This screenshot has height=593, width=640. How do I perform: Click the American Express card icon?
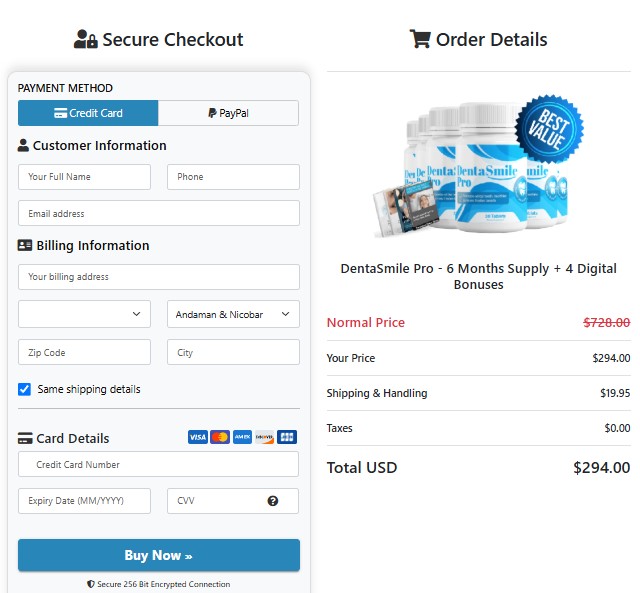coord(242,437)
